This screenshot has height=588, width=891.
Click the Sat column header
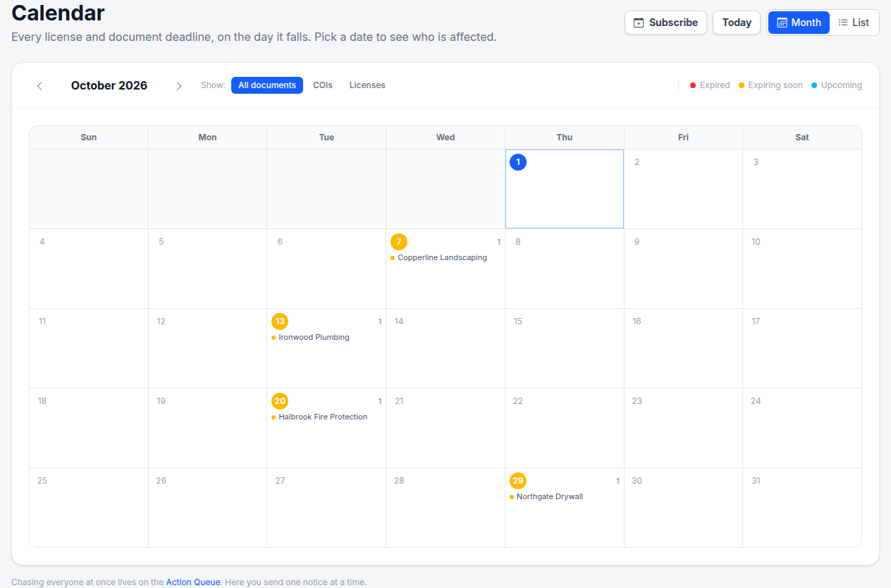pos(802,137)
